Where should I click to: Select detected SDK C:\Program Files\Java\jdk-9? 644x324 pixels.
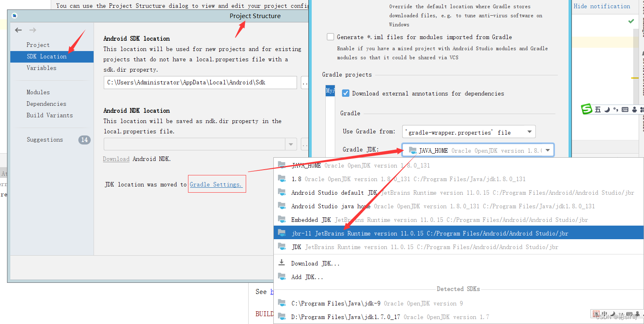tap(458, 303)
